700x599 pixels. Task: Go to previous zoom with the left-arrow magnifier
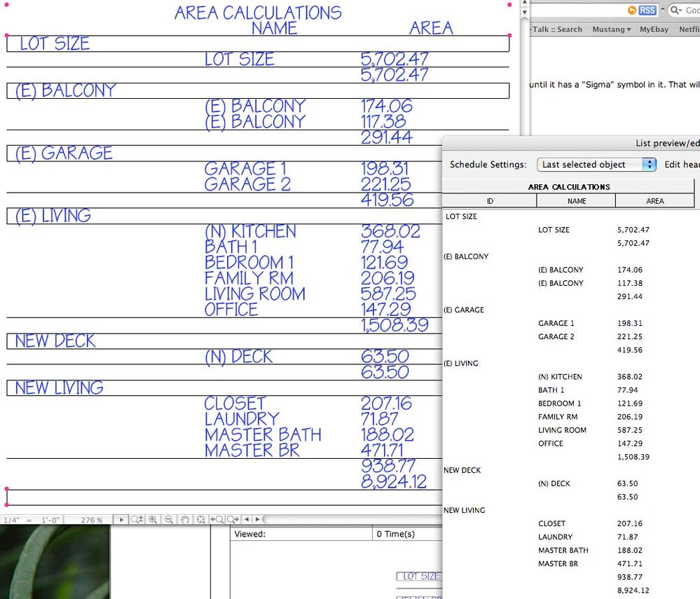[x=217, y=519]
